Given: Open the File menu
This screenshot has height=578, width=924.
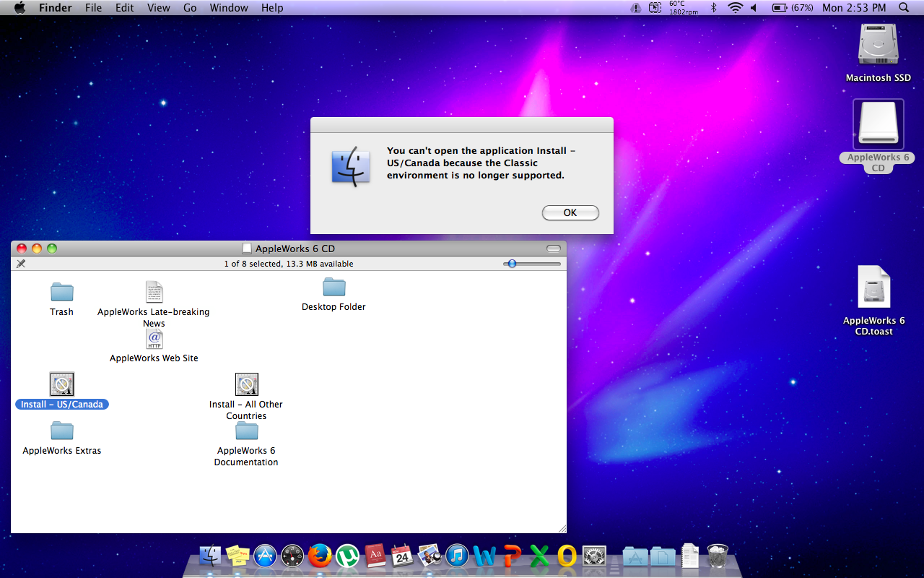Looking at the screenshot, I should (93, 8).
